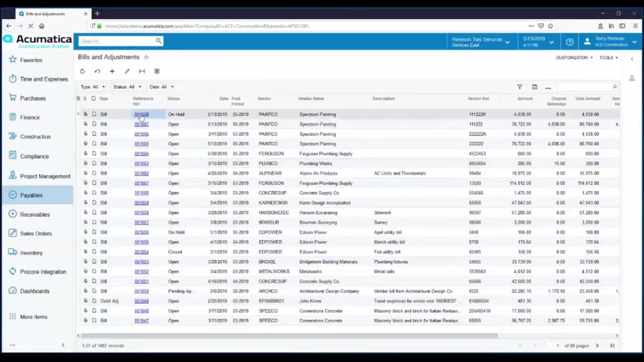The image size is (644, 362).
Task: Open the Status: All filter dropdown
Action: pos(127,87)
